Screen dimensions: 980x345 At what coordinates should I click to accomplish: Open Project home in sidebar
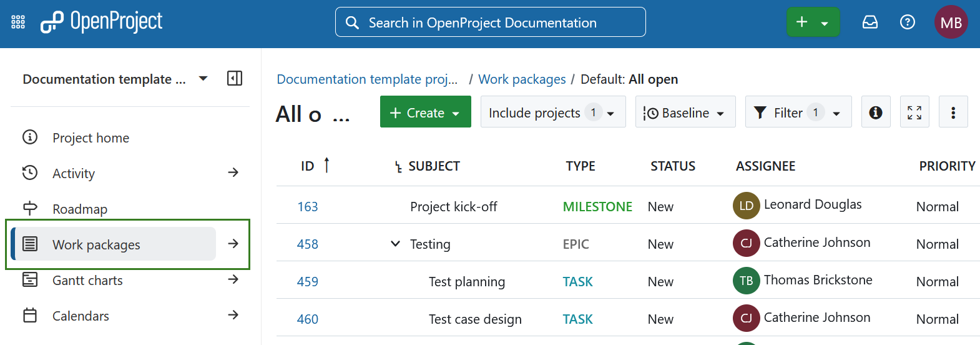pos(91,137)
